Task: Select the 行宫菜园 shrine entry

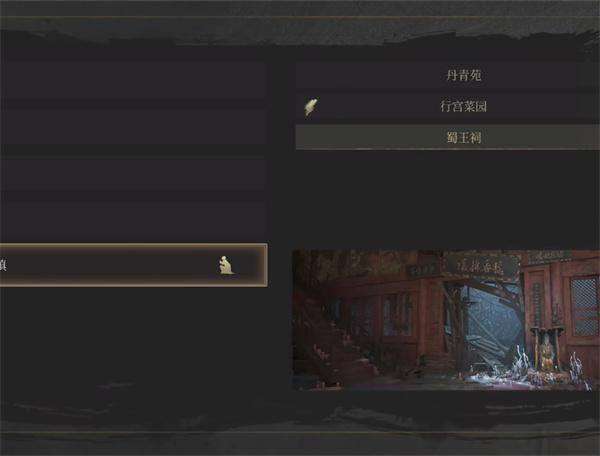Action: point(448,106)
